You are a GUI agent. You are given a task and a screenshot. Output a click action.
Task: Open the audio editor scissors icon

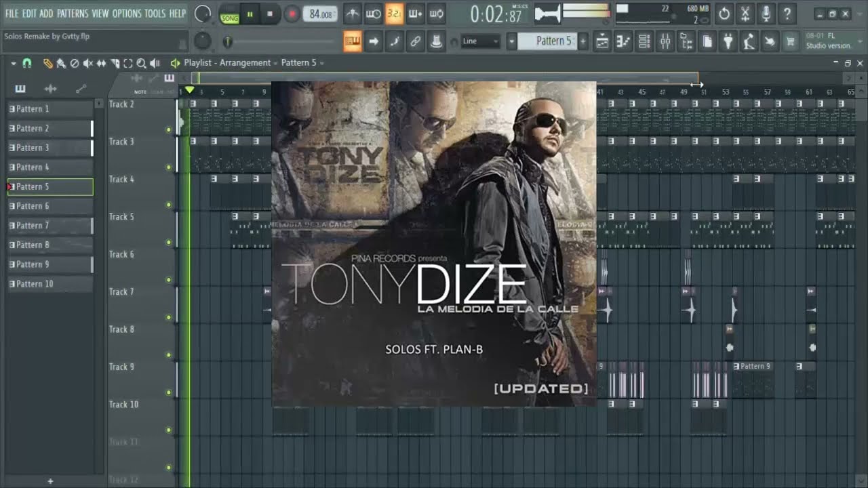coord(745,14)
